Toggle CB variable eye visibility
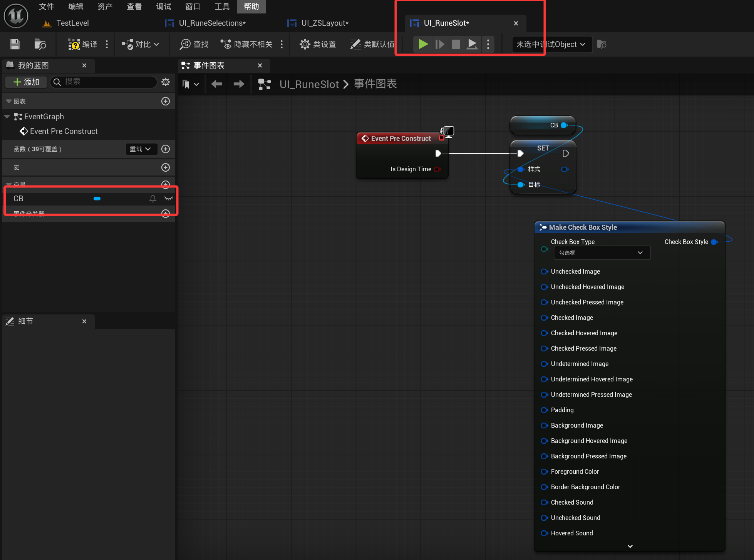The height and width of the screenshot is (560, 754). [x=168, y=198]
